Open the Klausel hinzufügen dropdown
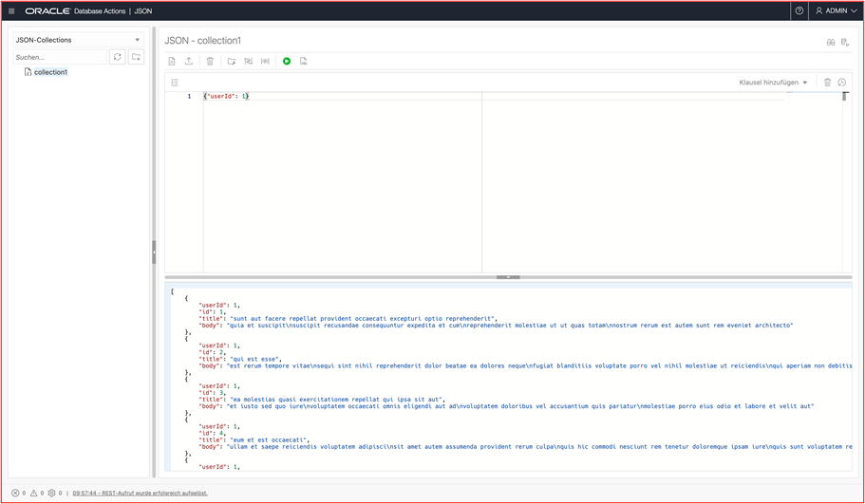 [x=773, y=83]
